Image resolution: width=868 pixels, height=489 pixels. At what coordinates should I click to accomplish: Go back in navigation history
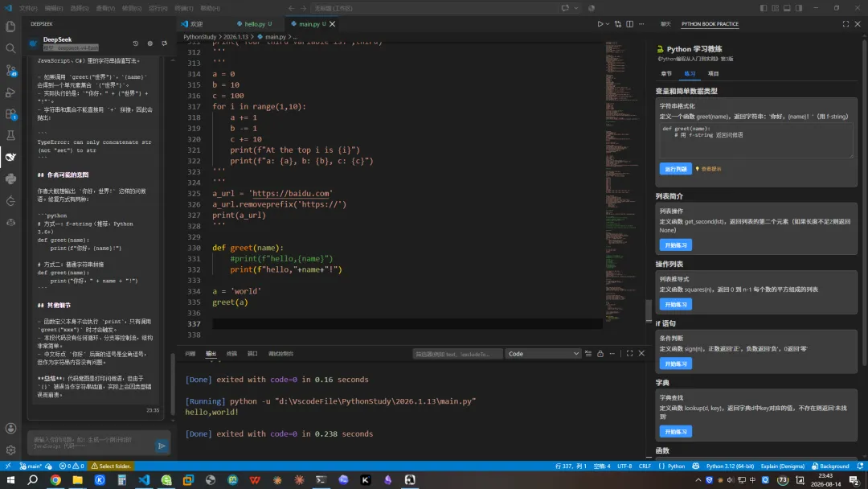(291, 8)
